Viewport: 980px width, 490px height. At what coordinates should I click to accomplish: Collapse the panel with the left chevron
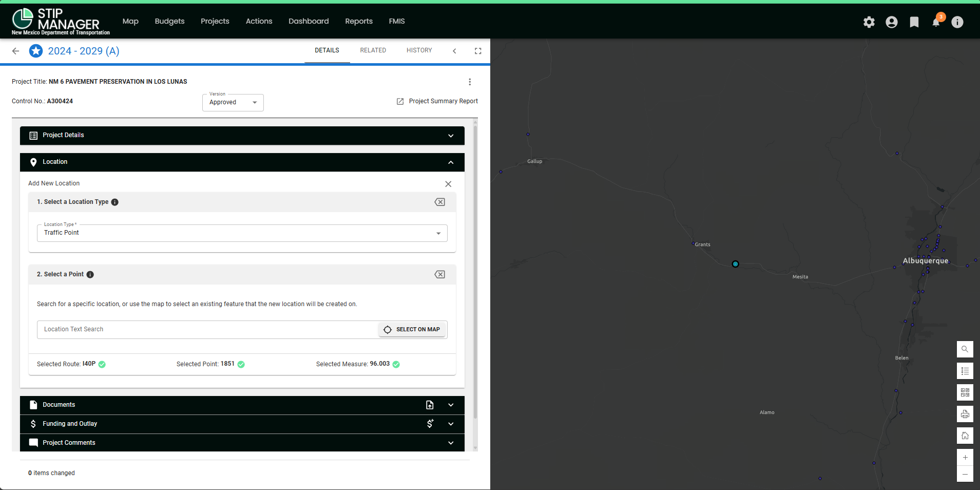[x=454, y=51]
